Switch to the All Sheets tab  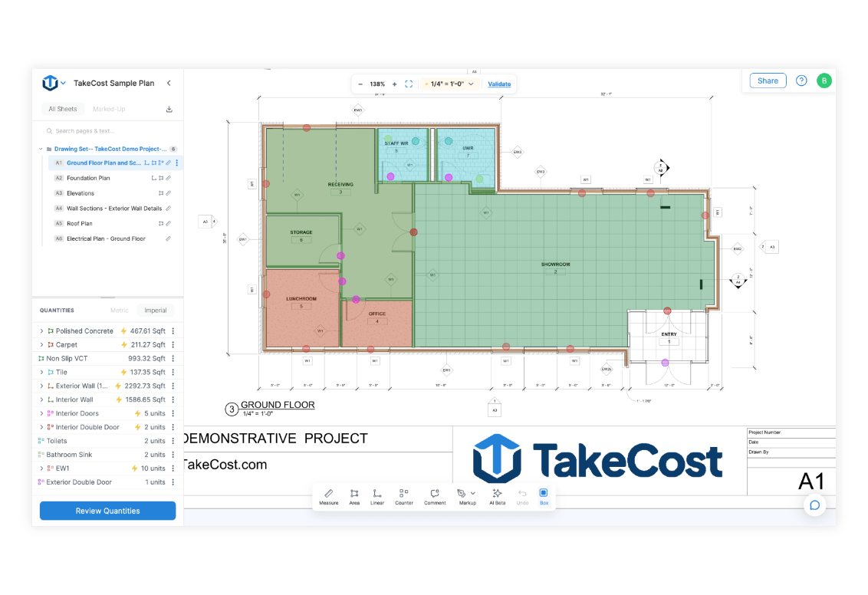coord(63,109)
